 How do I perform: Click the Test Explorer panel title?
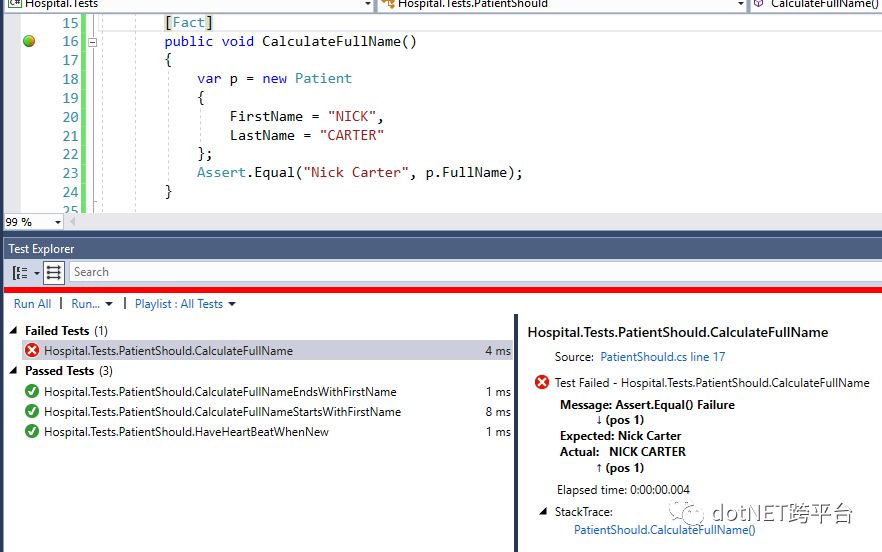pos(41,249)
